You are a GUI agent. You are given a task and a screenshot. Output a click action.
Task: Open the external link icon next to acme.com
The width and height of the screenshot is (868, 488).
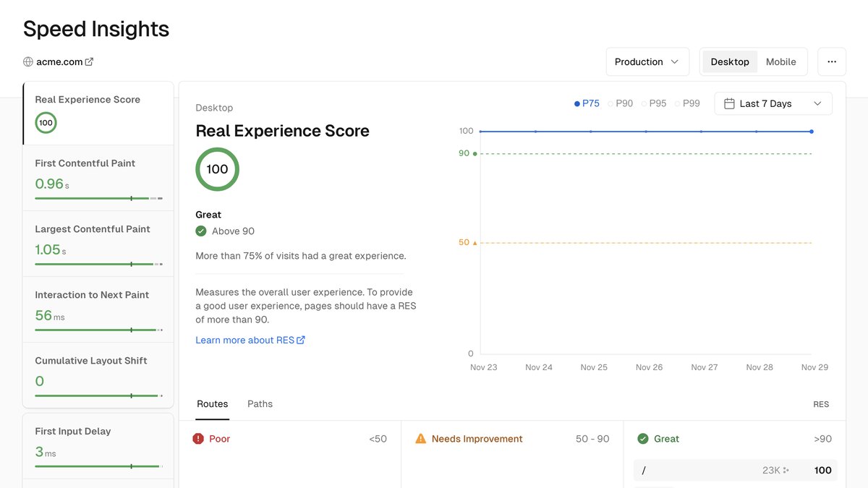tap(89, 62)
